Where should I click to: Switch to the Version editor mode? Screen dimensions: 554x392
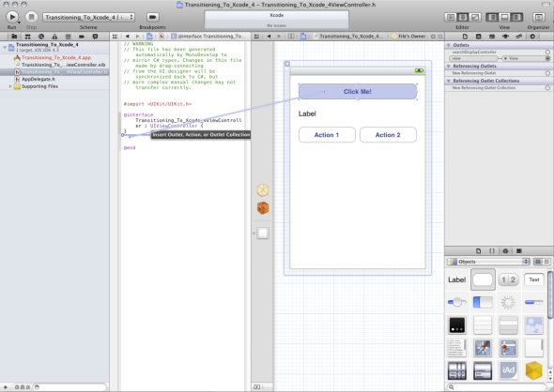[x=475, y=17]
